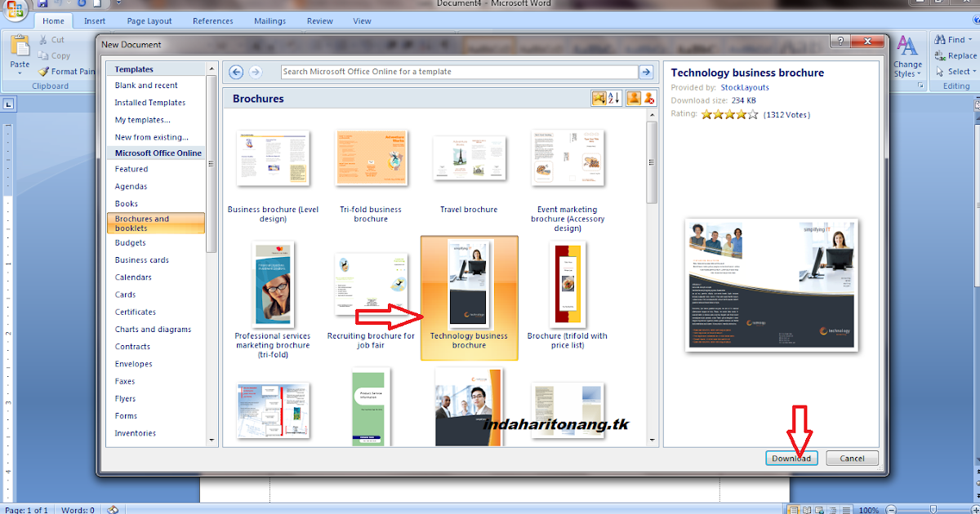Switch to the Insert tab
The height and width of the screenshot is (514, 980).
click(x=94, y=20)
